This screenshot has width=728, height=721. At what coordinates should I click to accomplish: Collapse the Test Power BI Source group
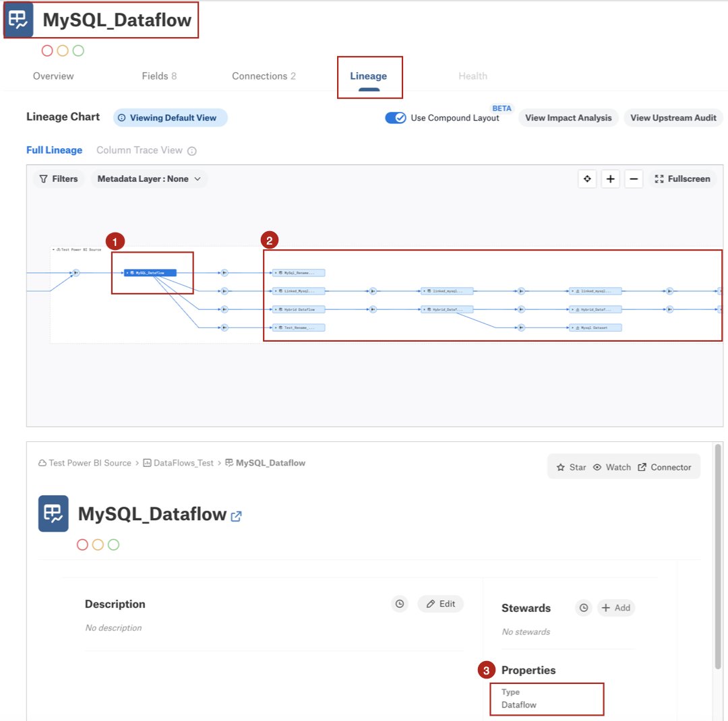tap(53, 250)
